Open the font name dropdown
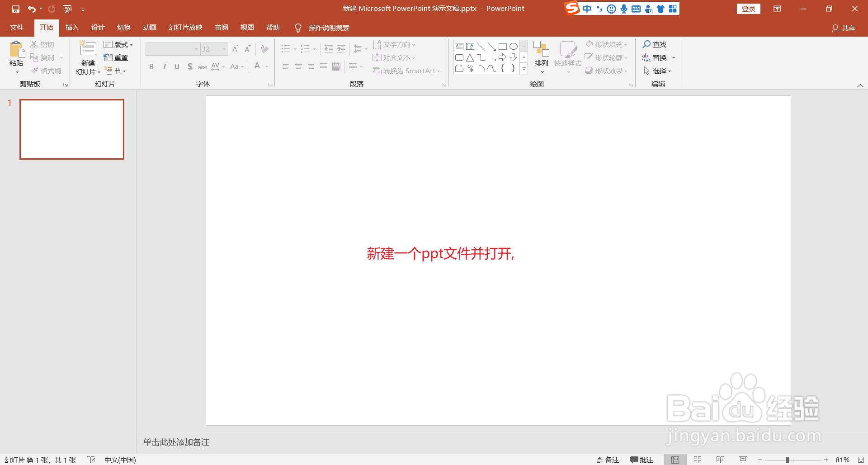Screen dimensions: 868x465 pyautogui.click(x=196, y=49)
